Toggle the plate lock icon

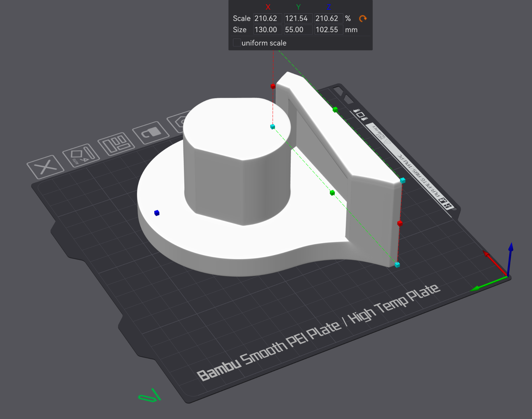click(151, 133)
